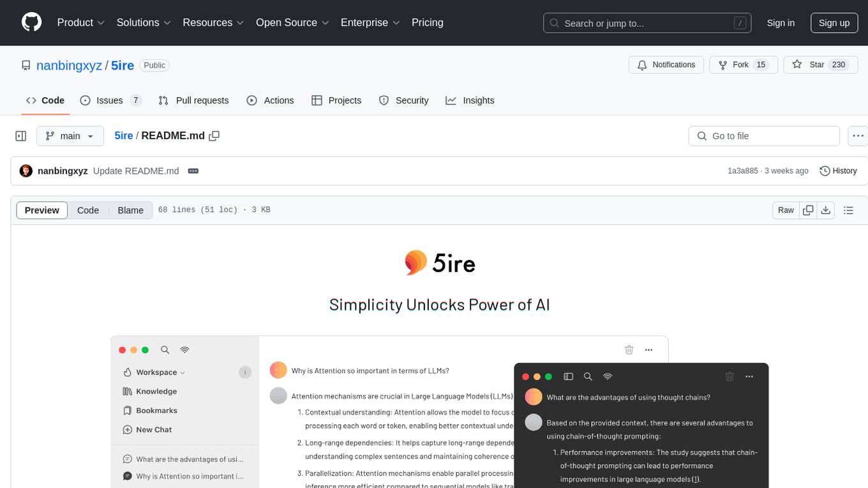Open the GitHub homepage logo
The width and height of the screenshot is (868, 488).
(x=31, y=22)
